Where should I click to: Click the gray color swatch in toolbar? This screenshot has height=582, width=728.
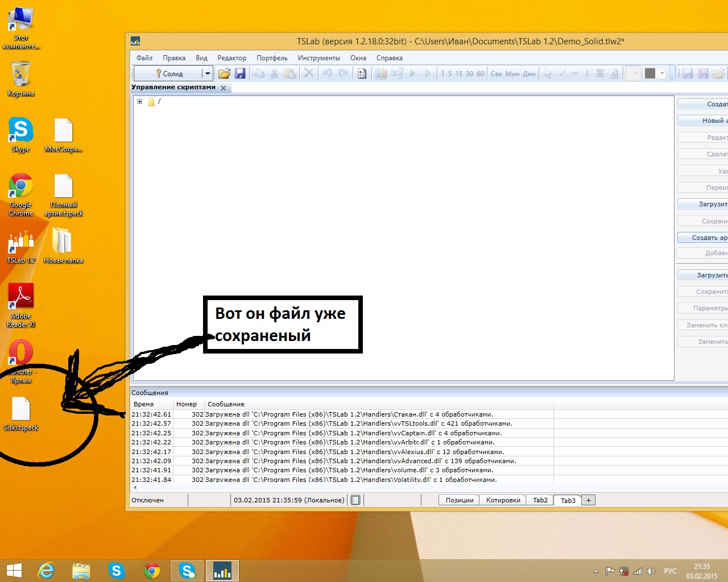(x=650, y=73)
